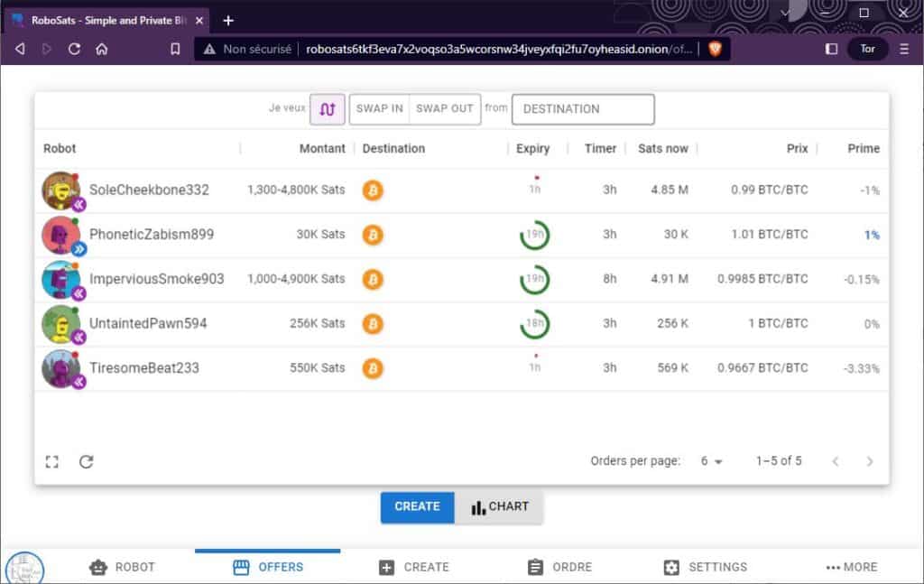Click the blue CREATE button
The image size is (924, 584).
coord(417,506)
